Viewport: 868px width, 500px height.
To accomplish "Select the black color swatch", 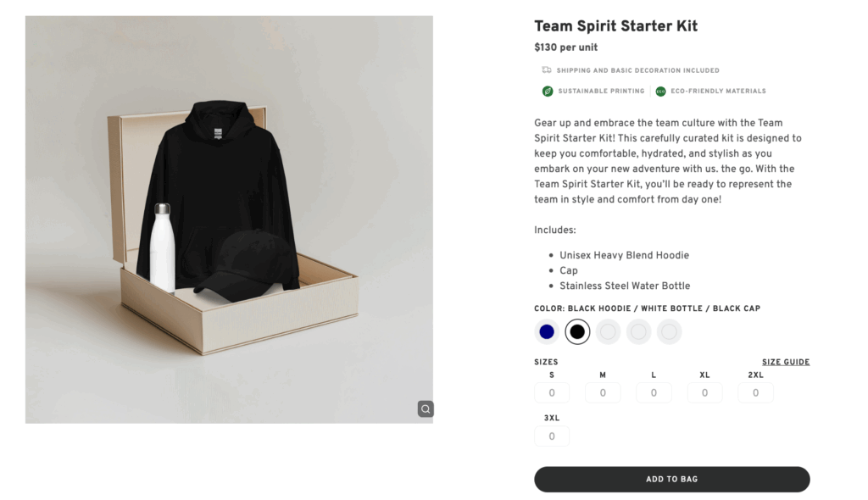I will 577,332.
